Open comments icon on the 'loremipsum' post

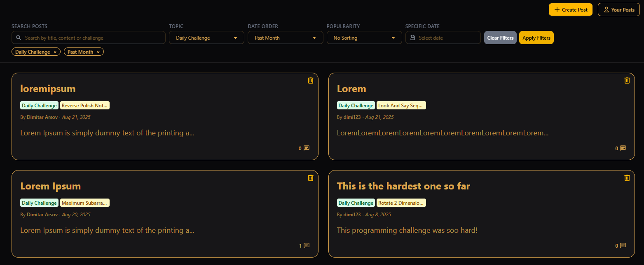click(307, 148)
